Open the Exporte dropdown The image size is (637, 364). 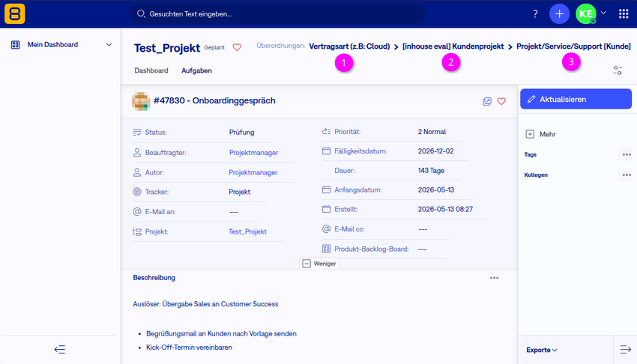click(x=542, y=350)
